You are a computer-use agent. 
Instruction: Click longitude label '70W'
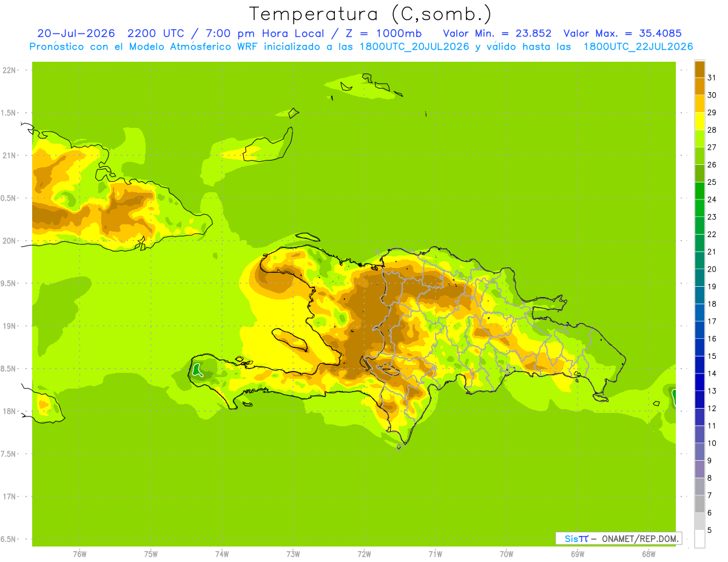[x=507, y=554]
